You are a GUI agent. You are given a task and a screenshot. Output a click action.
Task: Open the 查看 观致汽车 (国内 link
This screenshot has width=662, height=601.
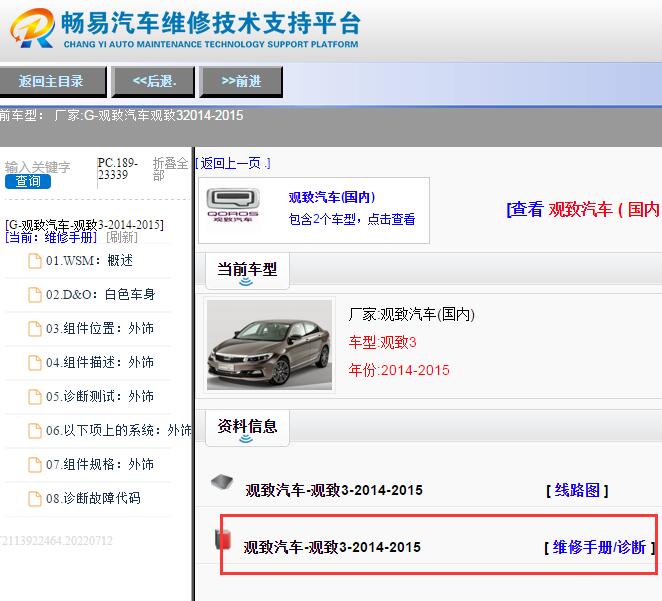(x=583, y=209)
